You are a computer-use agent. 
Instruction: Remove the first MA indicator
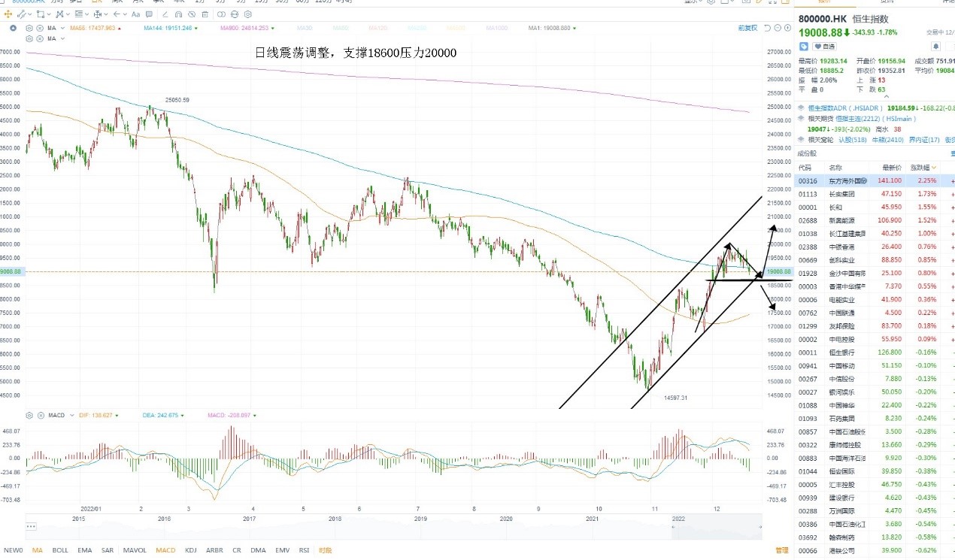point(39,28)
